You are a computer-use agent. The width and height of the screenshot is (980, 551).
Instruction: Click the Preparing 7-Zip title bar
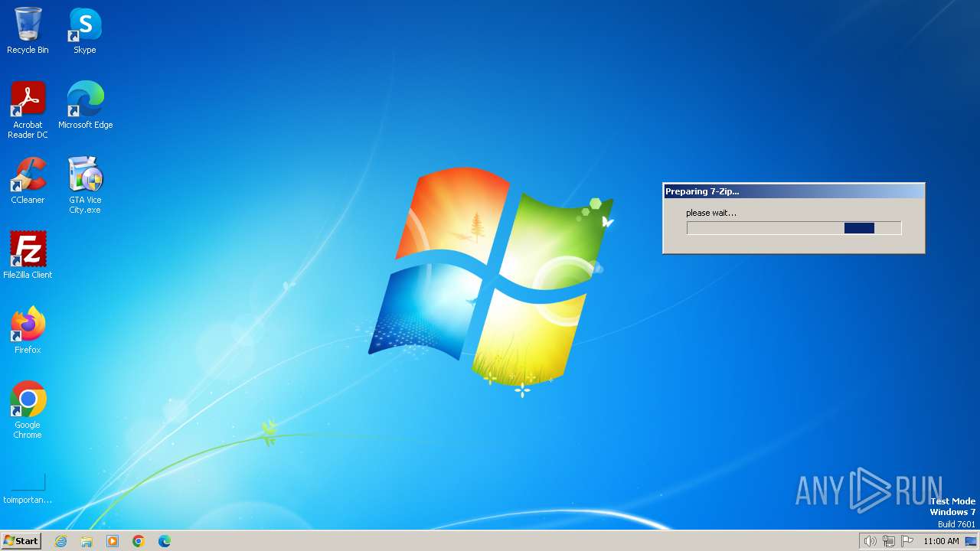794,191
